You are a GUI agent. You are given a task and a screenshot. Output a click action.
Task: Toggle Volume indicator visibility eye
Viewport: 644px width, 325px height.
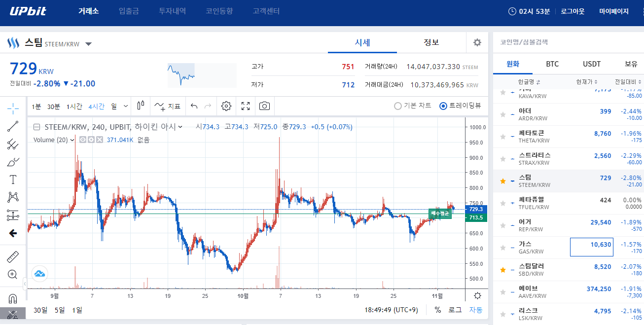pyautogui.click(x=83, y=140)
